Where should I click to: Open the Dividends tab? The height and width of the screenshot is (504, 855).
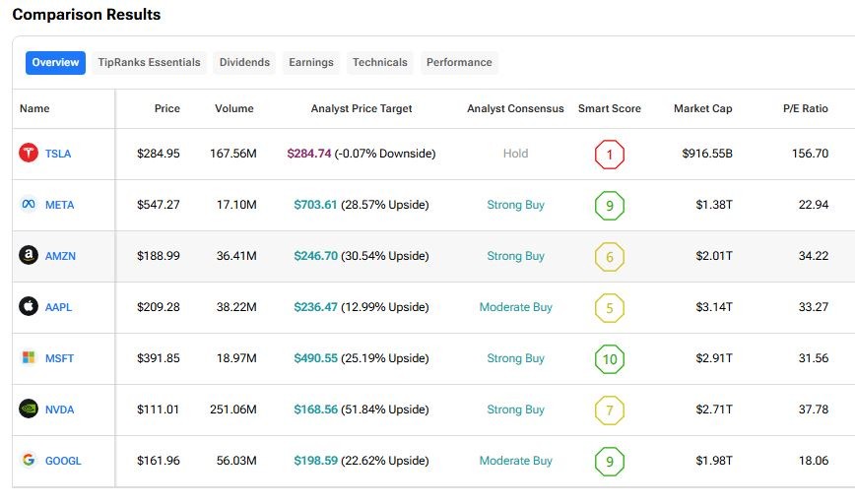244,63
